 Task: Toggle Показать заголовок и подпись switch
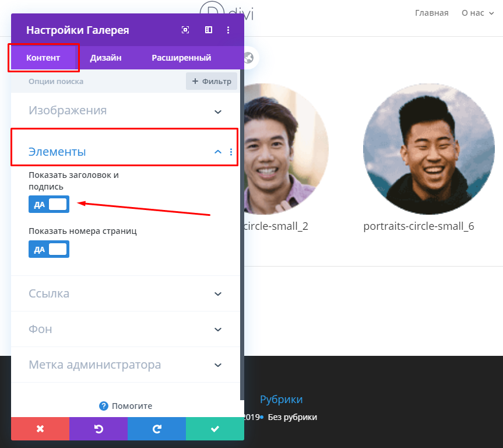(x=49, y=204)
